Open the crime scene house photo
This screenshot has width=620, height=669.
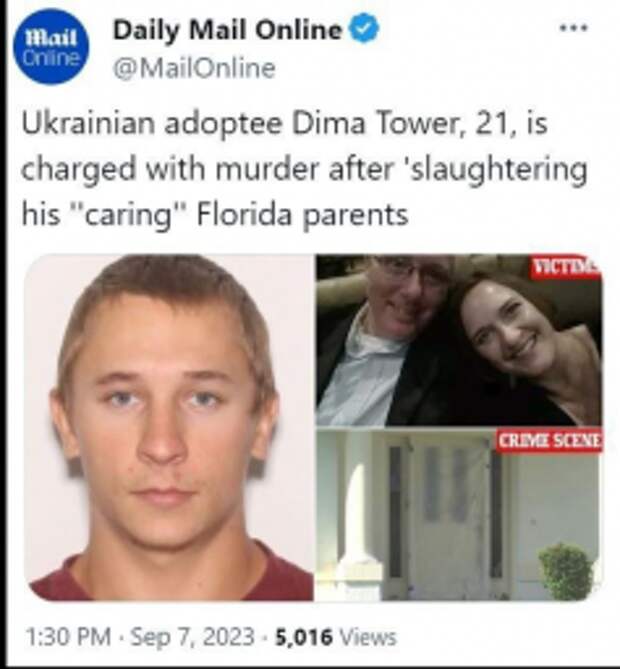459,515
